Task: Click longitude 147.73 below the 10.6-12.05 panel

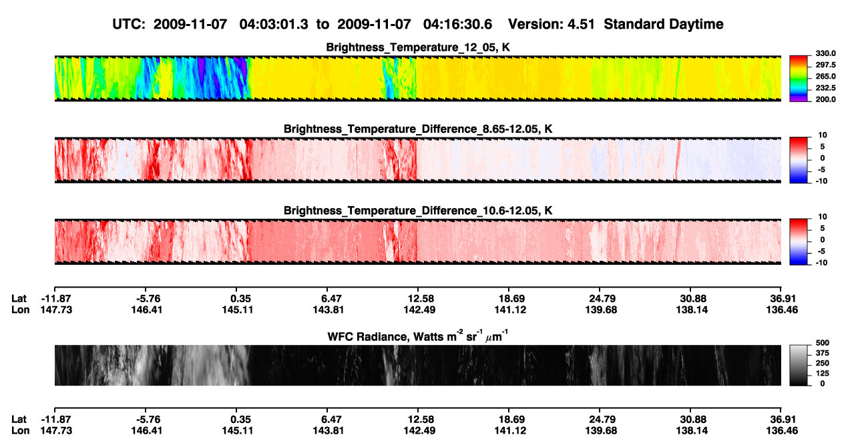Action: click(57, 310)
